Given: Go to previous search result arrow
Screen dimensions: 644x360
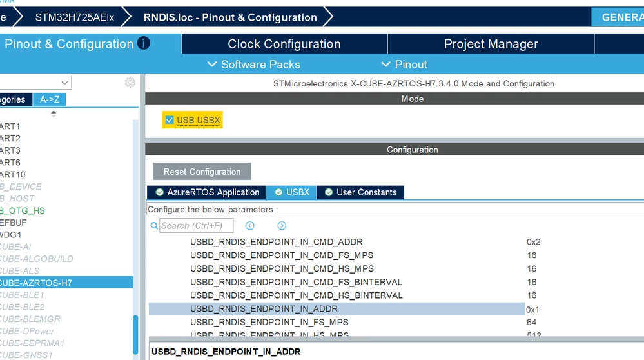Looking at the screenshot, I should click(249, 226).
